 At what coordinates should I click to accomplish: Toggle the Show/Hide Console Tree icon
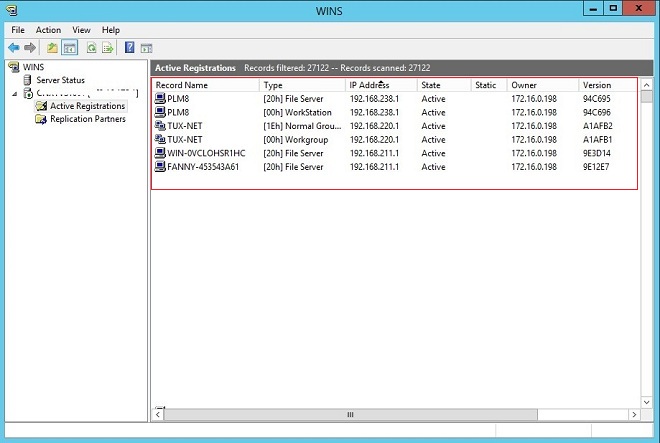tap(69, 48)
